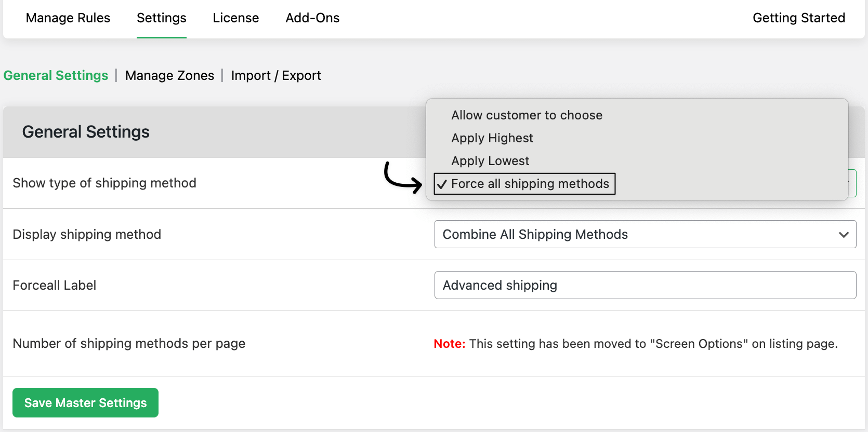Select checked 'Force all shipping methods' option

pos(530,184)
